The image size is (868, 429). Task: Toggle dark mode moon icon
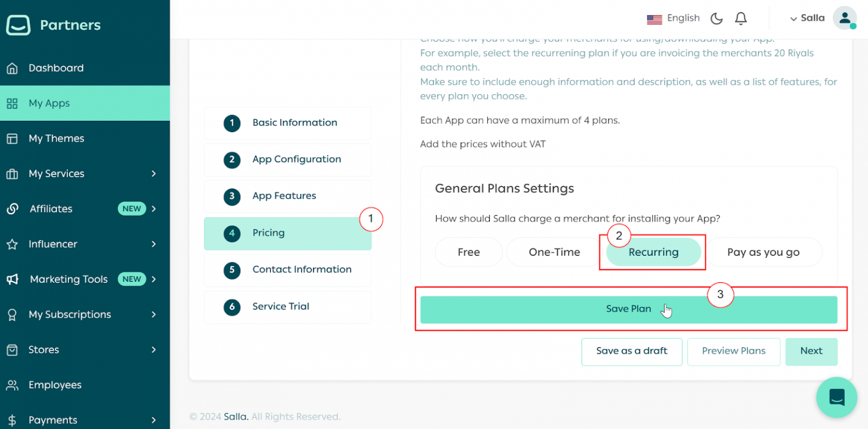[x=717, y=19]
